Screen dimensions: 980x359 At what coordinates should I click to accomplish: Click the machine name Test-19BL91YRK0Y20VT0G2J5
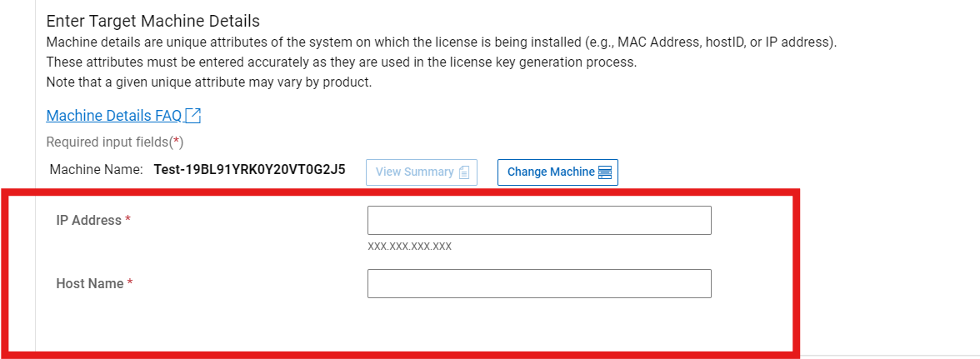tap(249, 171)
